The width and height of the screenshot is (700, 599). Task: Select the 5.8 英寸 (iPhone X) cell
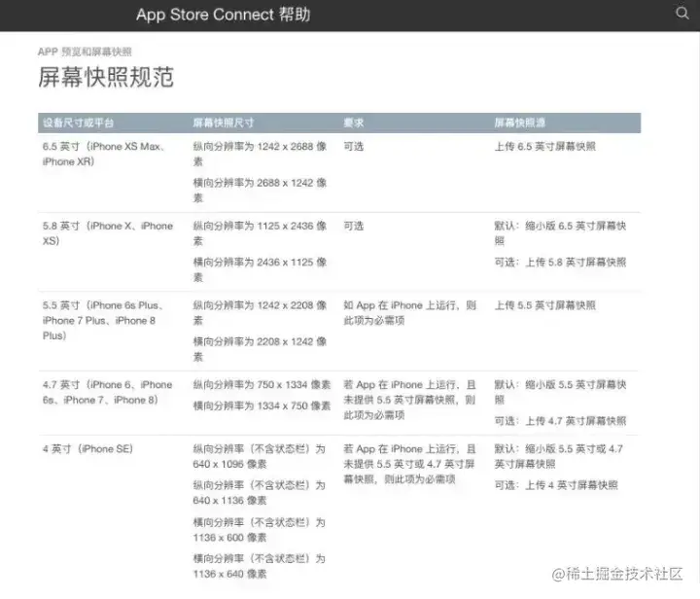[108, 233]
